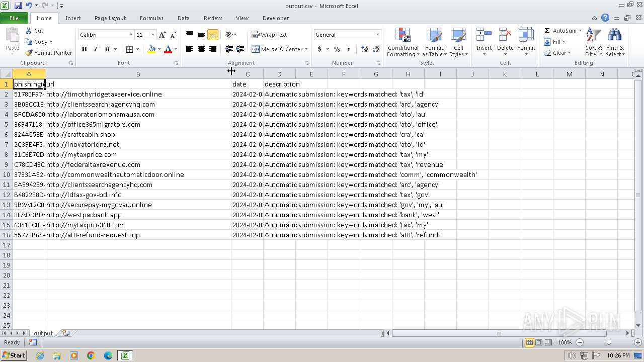The height and width of the screenshot is (362, 644).
Task: Click AutoSum button
Action: [x=559, y=31]
